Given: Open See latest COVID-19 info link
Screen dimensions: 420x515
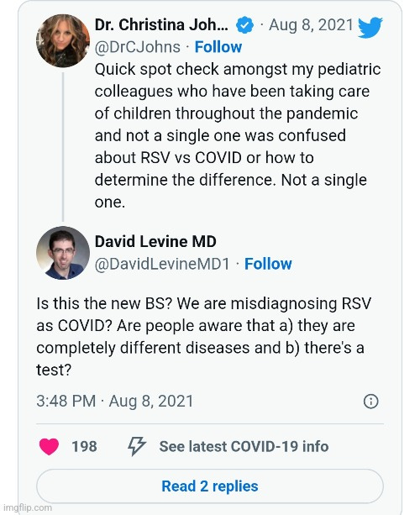Looking at the screenshot, I should pos(244,446).
